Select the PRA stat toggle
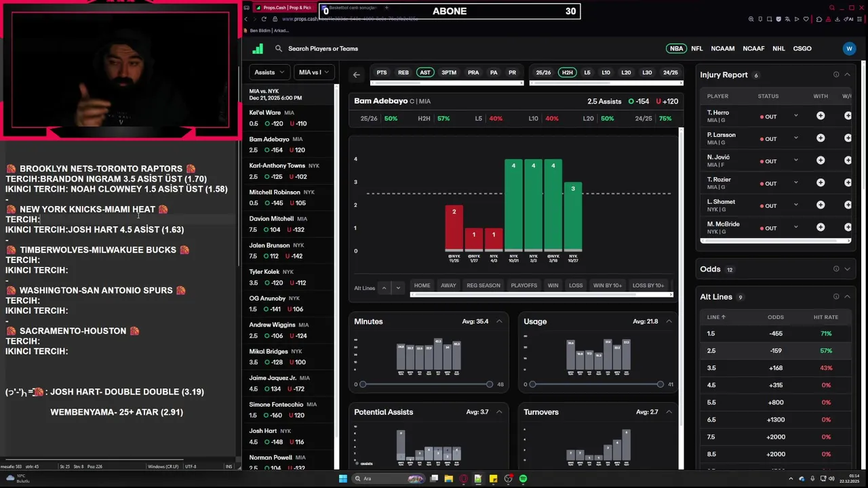Screen dimensions: 868x488 (x=473, y=73)
